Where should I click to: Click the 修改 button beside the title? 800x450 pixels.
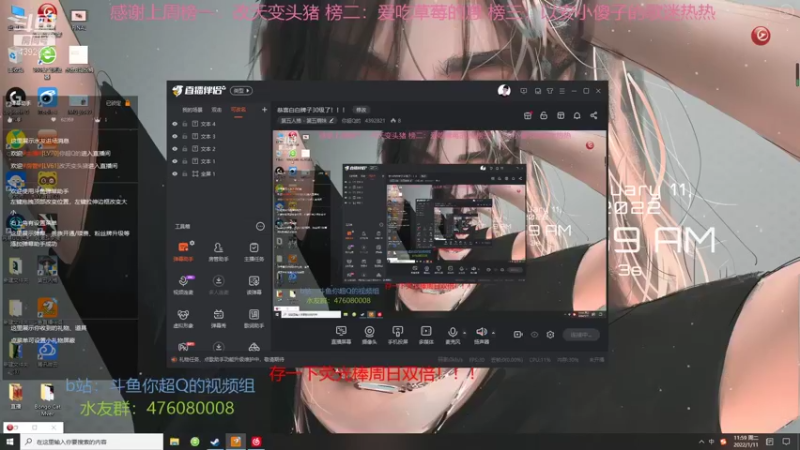click(x=361, y=110)
